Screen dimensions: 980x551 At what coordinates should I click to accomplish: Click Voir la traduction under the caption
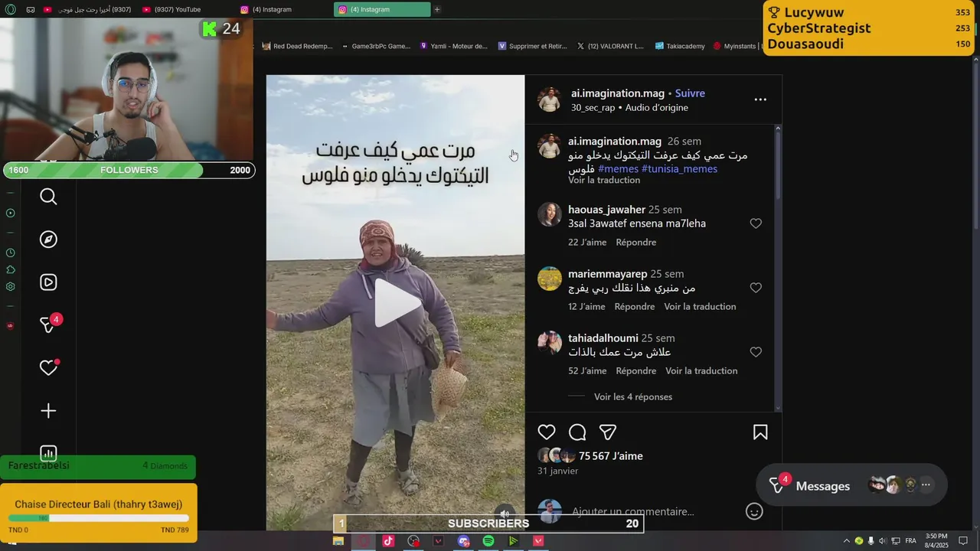point(604,180)
